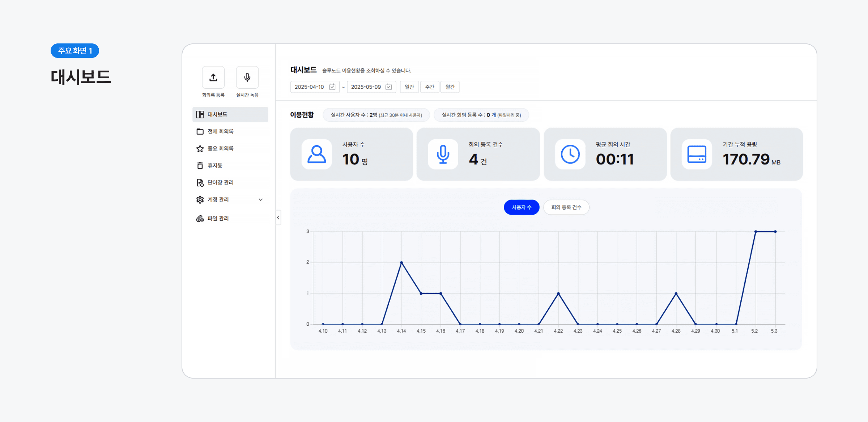Click the 중요 회의록 star icon
Image resolution: width=868 pixels, height=422 pixels.
tap(200, 148)
